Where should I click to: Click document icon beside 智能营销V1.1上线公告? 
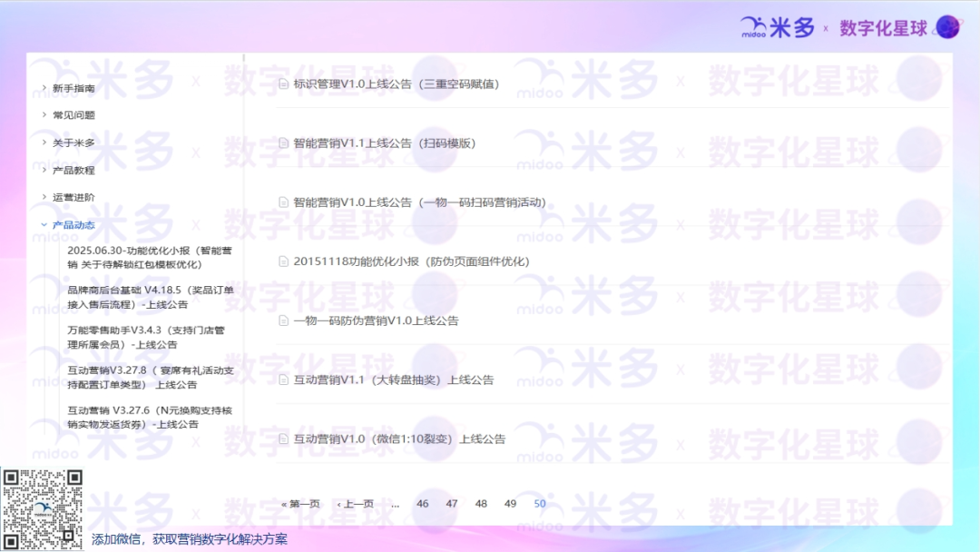coord(283,143)
